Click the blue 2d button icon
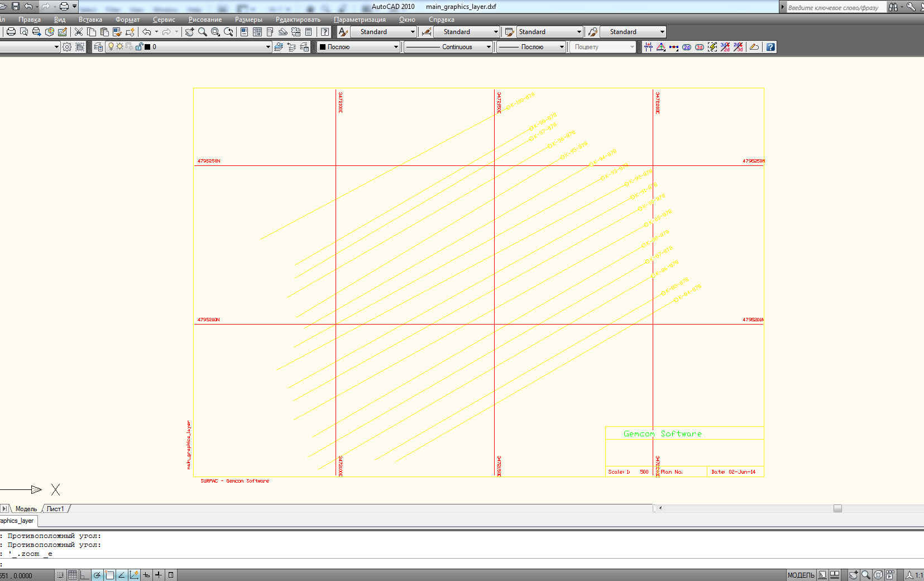 tap(687, 47)
